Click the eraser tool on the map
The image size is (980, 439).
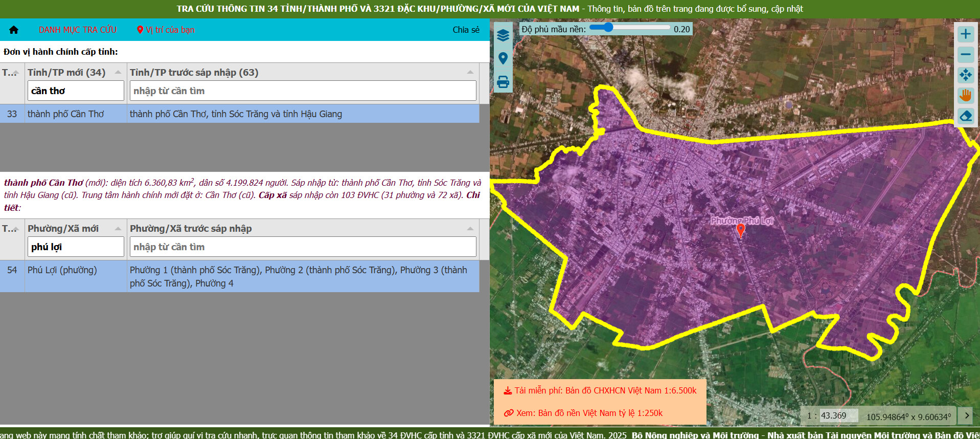(x=965, y=116)
